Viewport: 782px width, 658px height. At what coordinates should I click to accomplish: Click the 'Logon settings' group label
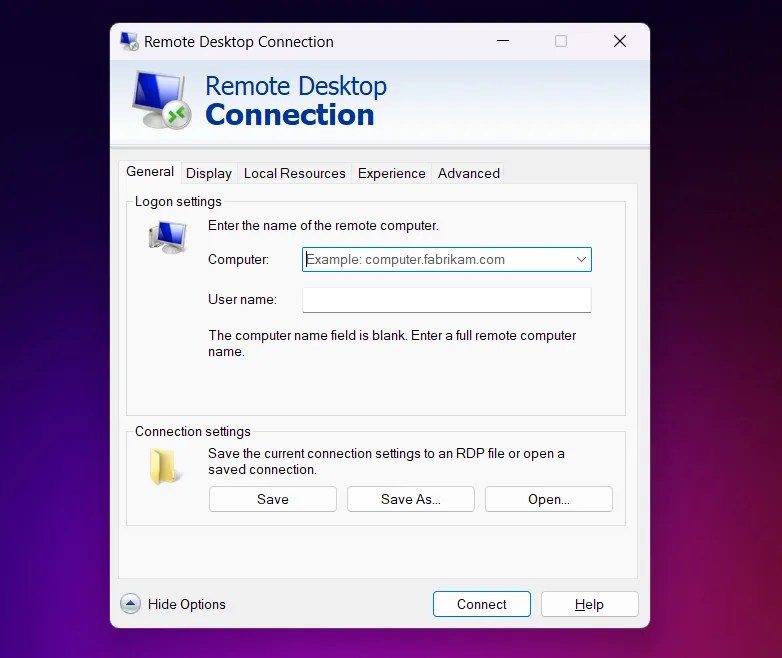click(x=178, y=202)
